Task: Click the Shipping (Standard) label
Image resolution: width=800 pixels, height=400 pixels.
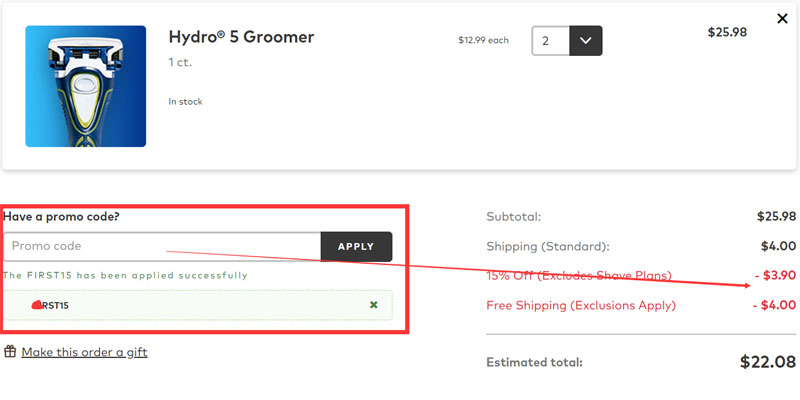Action: (x=547, y=246)
